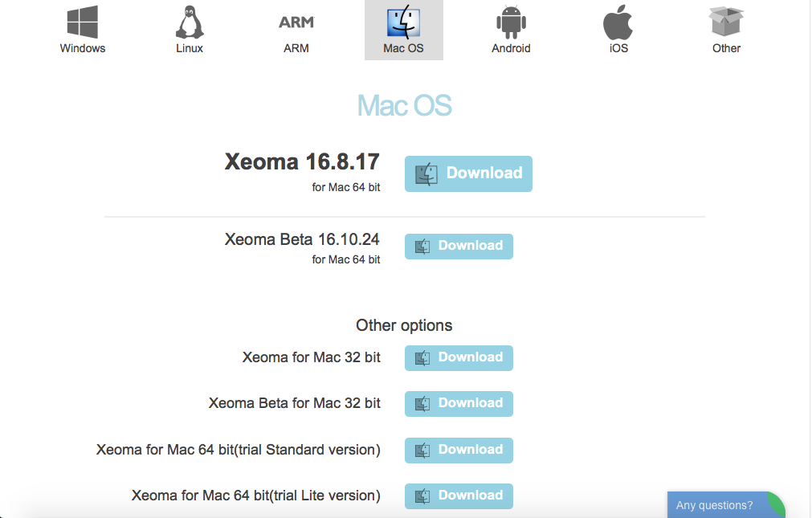Viewport: 812px width, 518px height.
Task: Select the Mac OS tab label
Action: [x=403, y=48]
